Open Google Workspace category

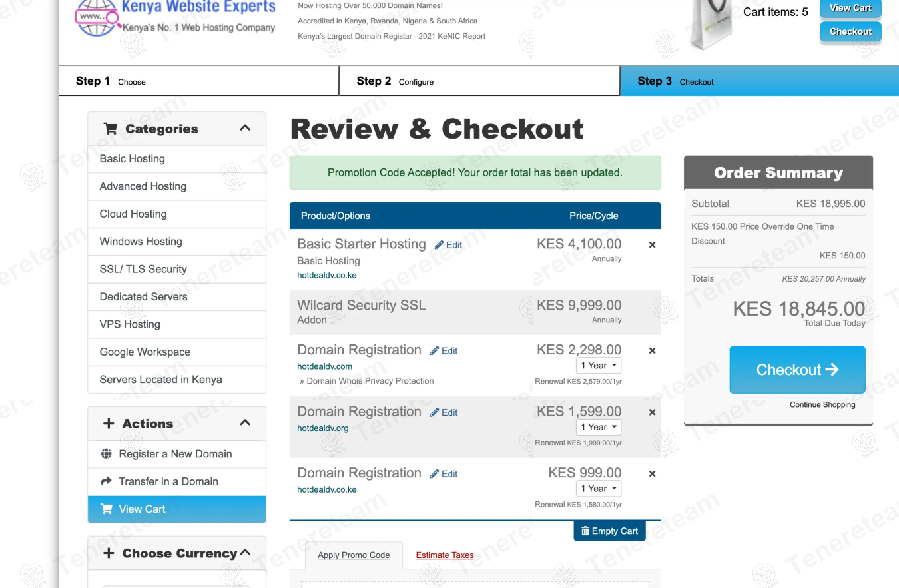coord(176,352)
